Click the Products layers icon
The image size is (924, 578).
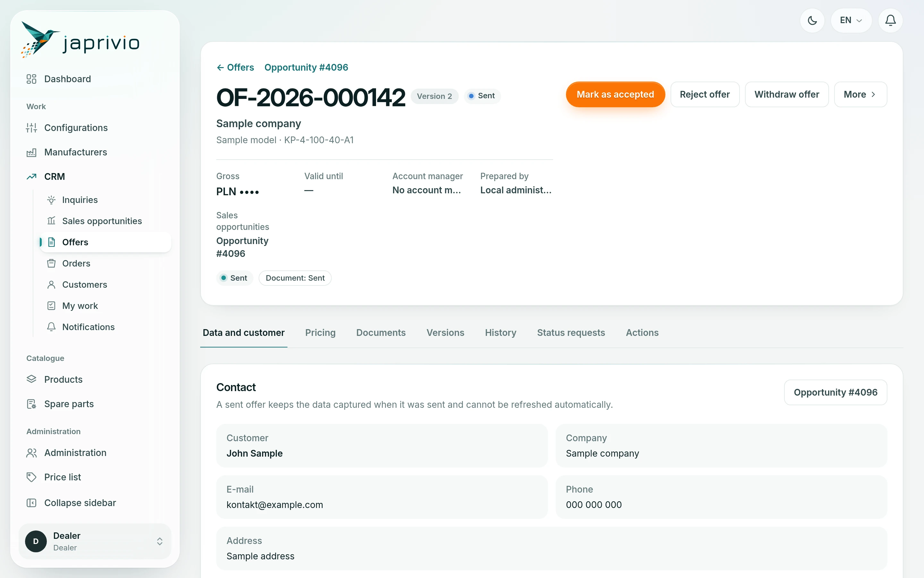[31, 379]
